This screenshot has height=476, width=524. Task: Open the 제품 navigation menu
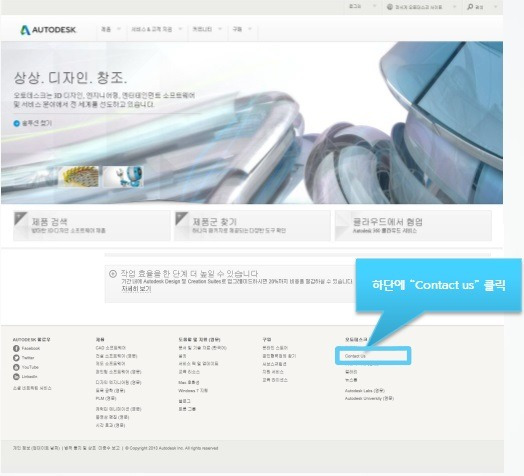tap(106, 29)
